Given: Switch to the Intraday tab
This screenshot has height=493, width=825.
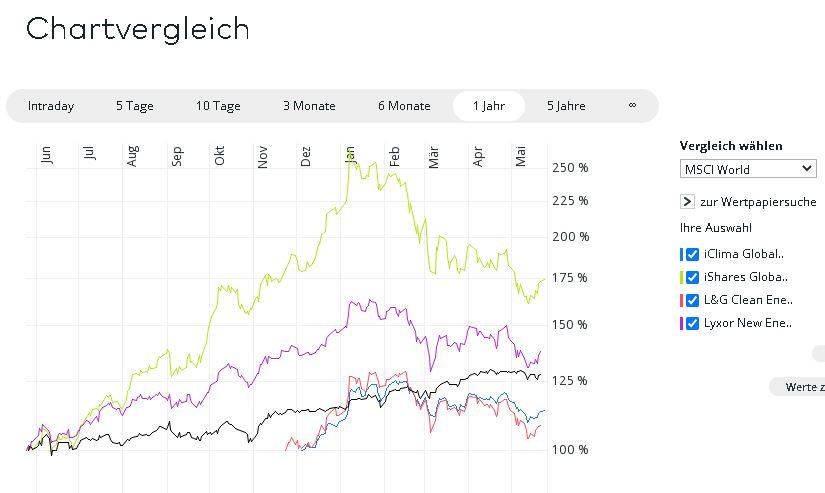Looking at the screenshot, I should 51,106.
